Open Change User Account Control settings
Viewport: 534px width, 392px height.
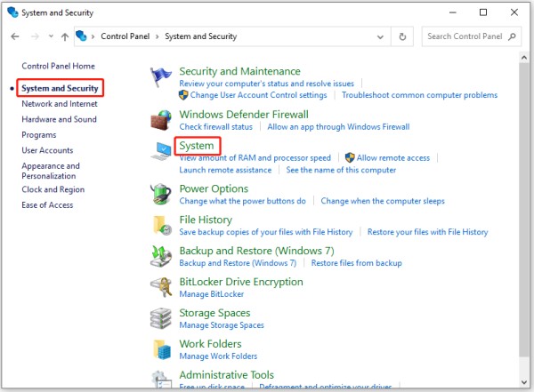258,95
